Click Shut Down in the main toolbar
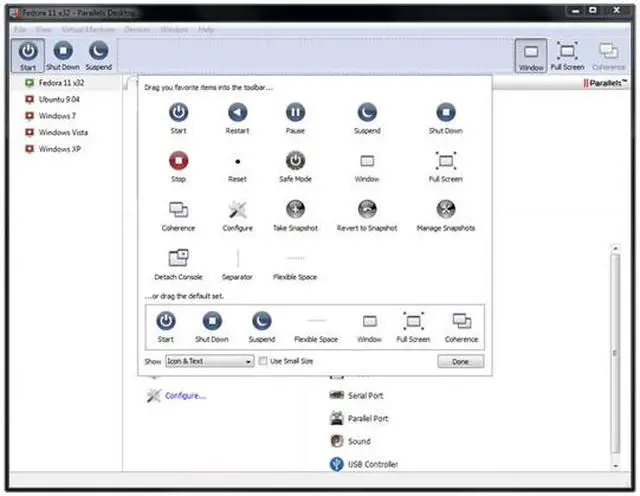Viewport: 640px width, 496px height. tap(63, 56)
